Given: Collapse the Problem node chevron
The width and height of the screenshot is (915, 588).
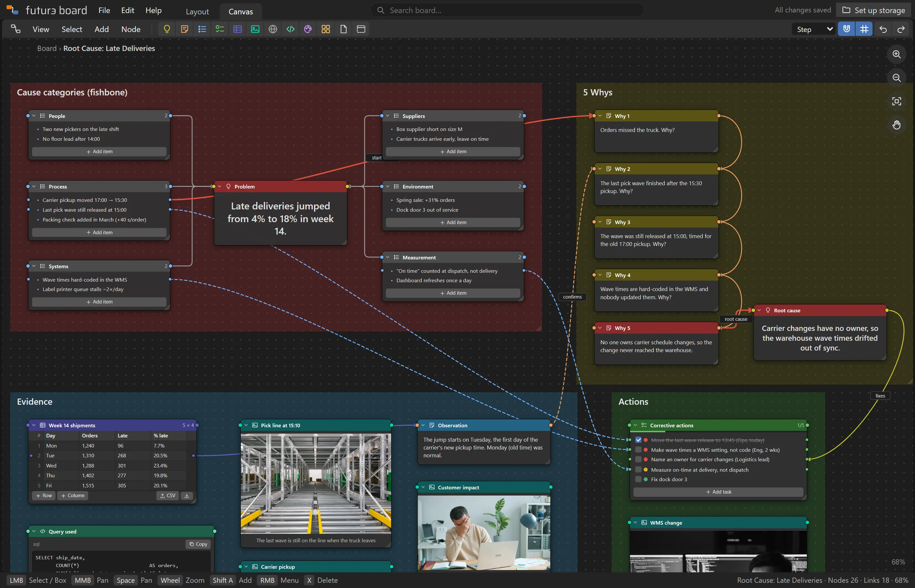Looking at the screenshot, I should 220,186.
